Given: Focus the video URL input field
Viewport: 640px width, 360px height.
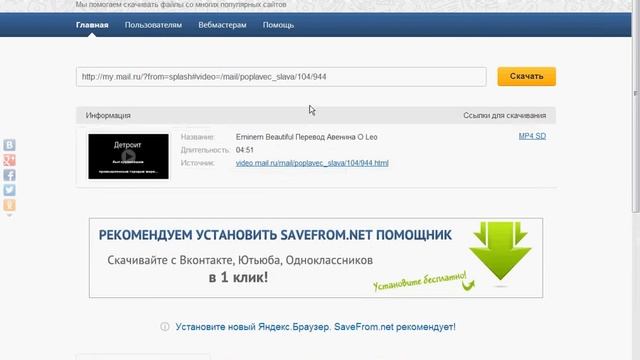Looking at the screenshot, I should click(x=281, y=77).
